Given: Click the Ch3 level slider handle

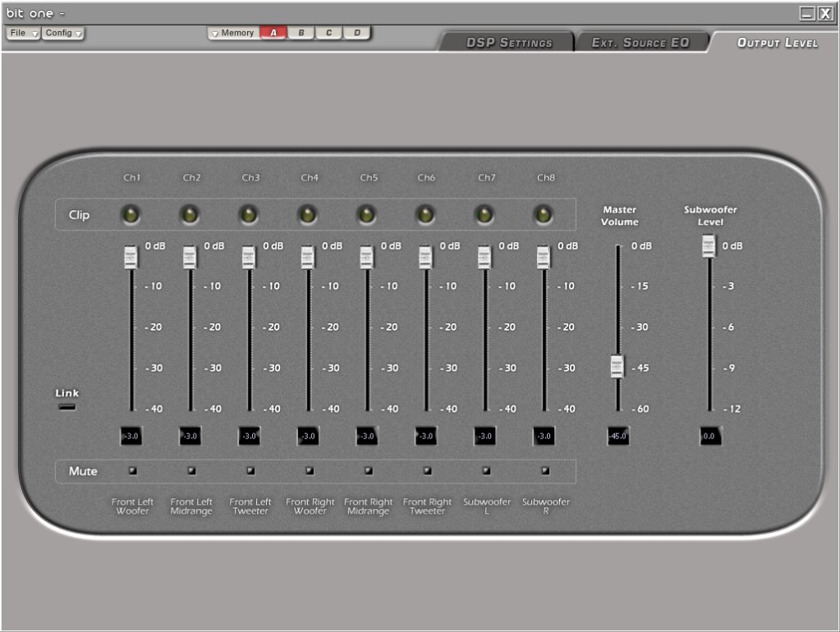Looking at the screenshot, I should [249, 257].
